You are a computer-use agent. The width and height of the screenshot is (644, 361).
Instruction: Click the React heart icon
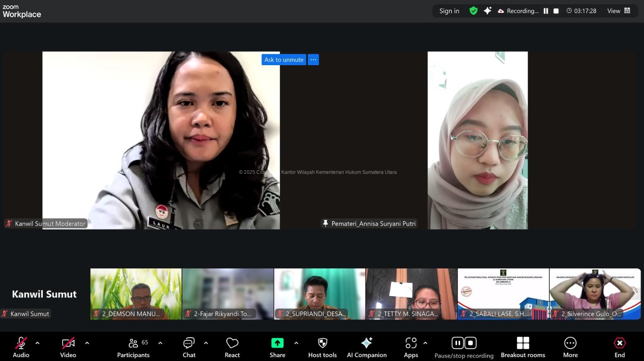[x=232, y=347]
